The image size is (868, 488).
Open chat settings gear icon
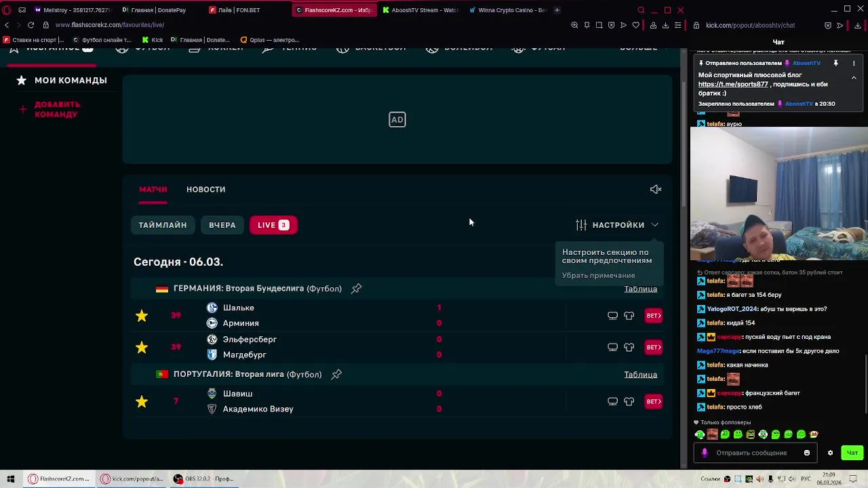830,453
